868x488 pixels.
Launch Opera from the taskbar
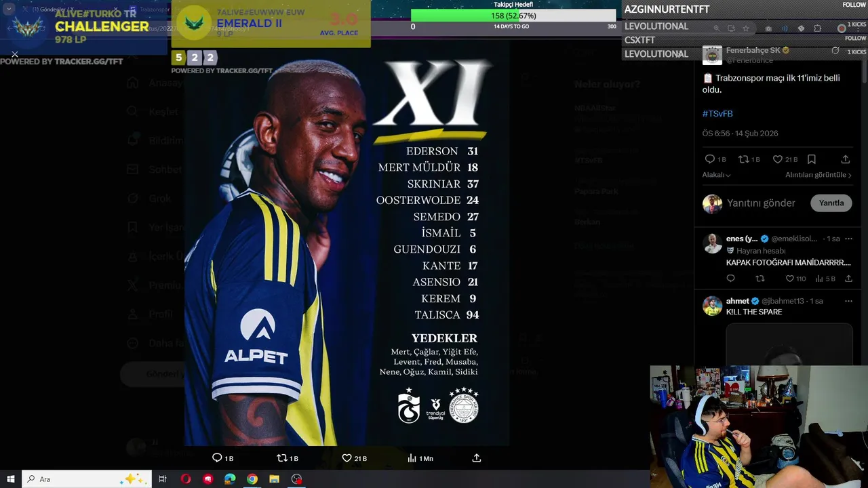coord(186,479)
